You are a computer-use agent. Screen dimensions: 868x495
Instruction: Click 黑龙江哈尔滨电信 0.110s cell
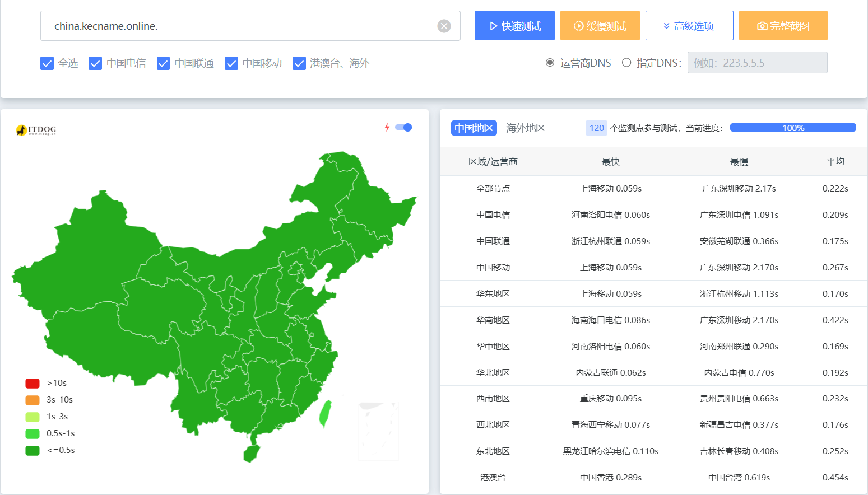click(x=611, y=451)
